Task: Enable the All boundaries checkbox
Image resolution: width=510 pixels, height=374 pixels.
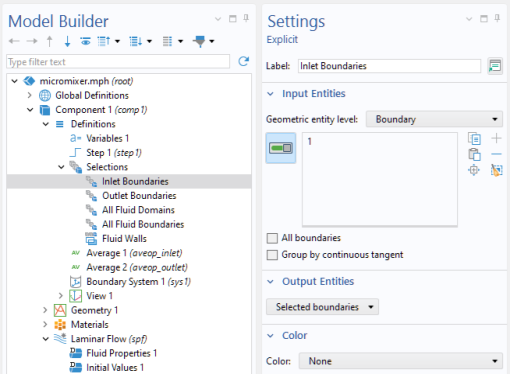Action: point(272,238)
